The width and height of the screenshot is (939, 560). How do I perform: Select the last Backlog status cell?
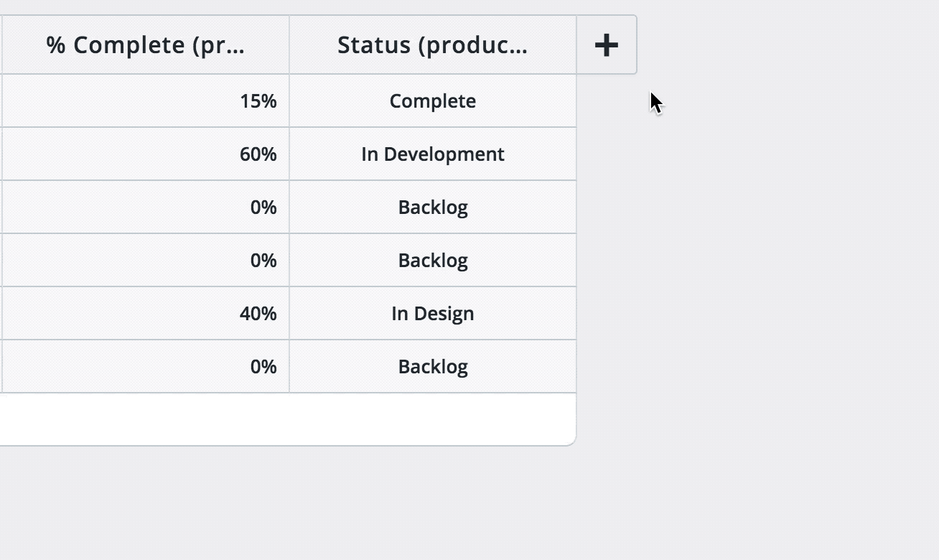[x=432, y=367]
